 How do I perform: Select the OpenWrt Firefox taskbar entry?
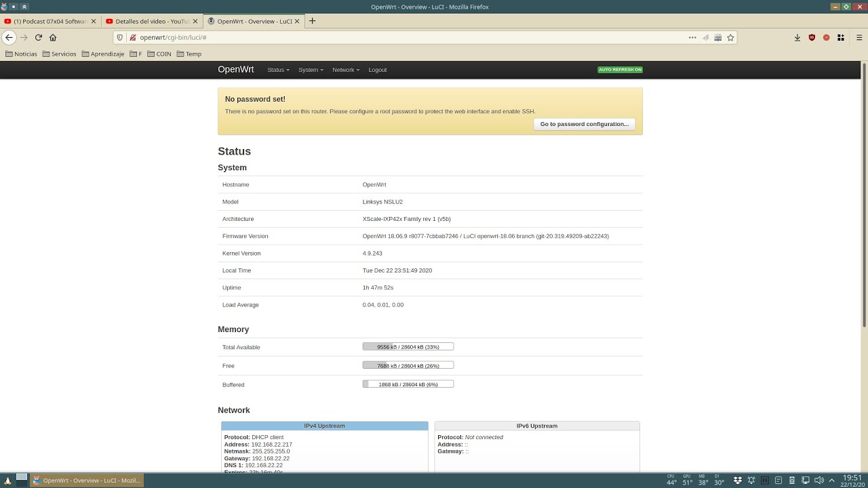[x=87, y=481]
